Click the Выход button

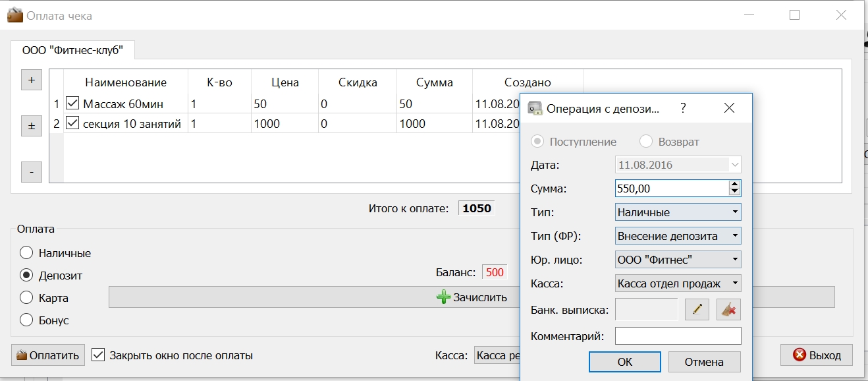click(x=816, y=355)
